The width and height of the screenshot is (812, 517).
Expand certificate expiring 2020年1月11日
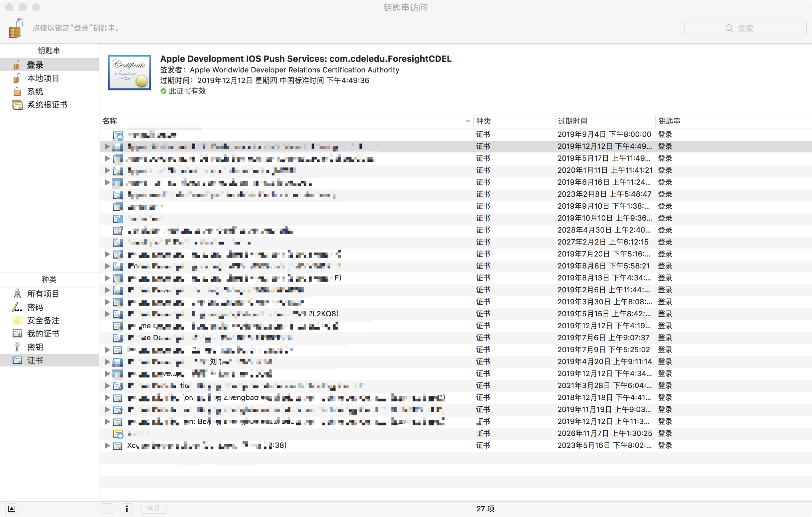[107, 170]
